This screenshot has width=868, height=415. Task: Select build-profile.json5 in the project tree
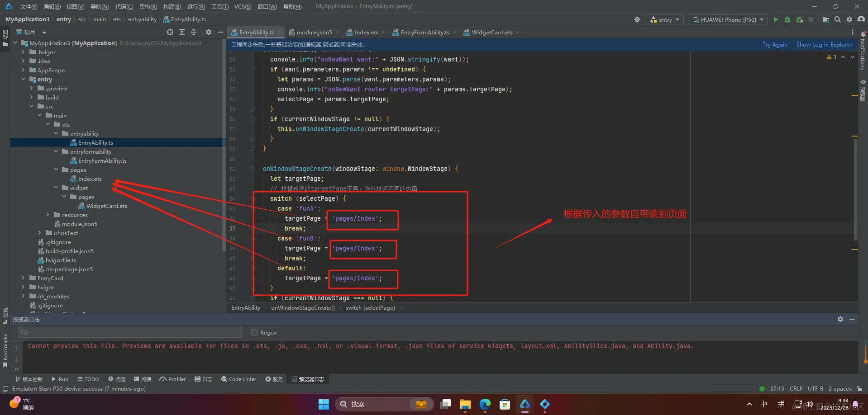point(69,251)
